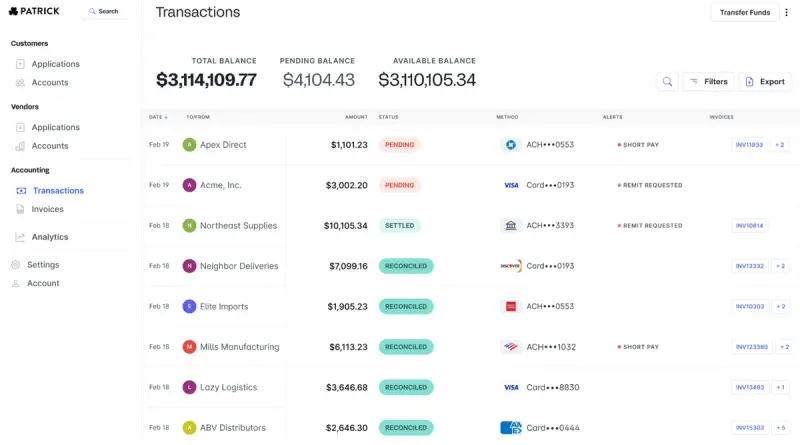
Task: Expand +2 more invoices for Elite Imports
Action: click(781, 306)
